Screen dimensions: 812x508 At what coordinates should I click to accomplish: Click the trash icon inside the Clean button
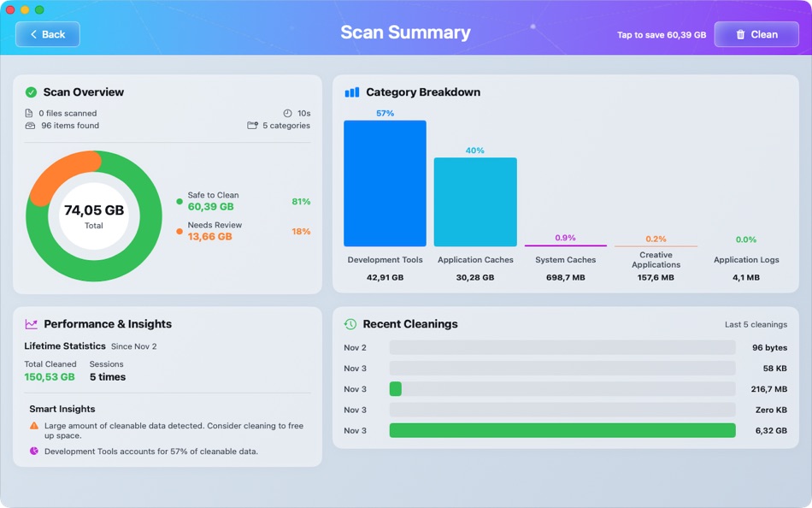coord(738,33)
